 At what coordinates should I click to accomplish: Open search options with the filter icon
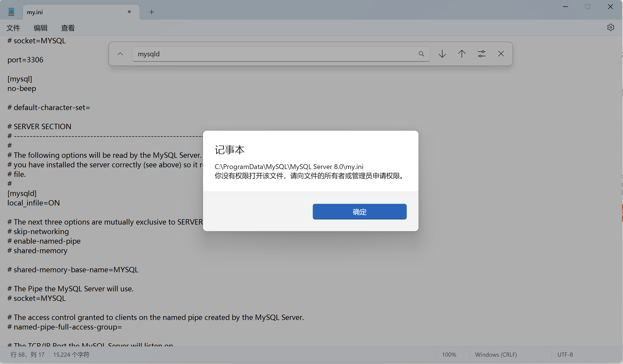pos(482,54)
